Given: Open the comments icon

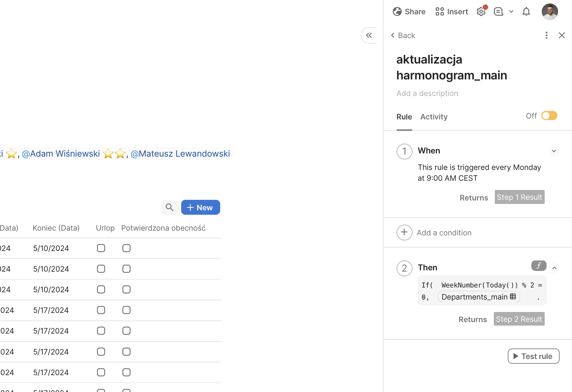Looking at the screenshot, I should click(498, 12).
